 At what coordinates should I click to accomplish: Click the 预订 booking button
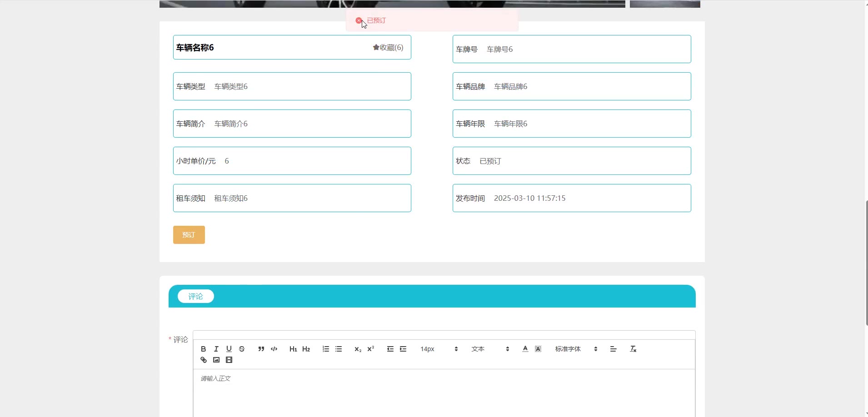pyautogui.click(x=189, y=235)
